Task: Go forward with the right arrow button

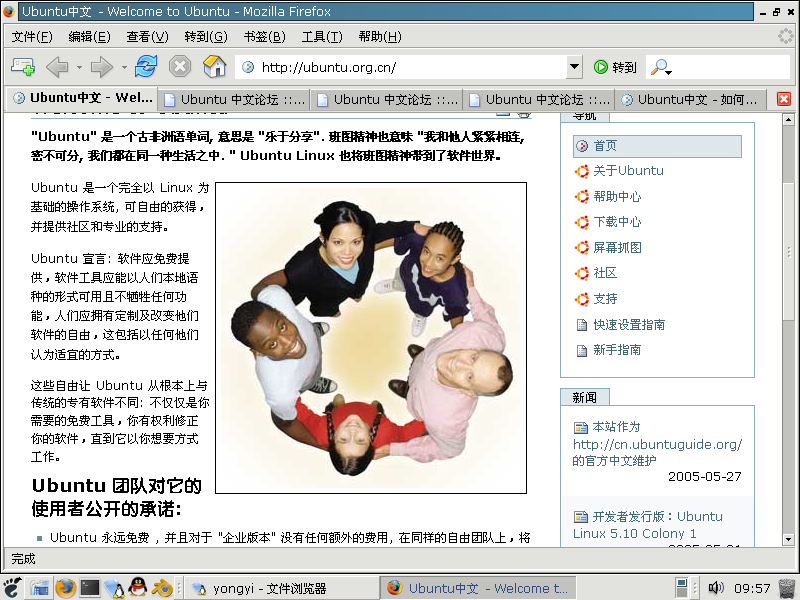Action: tap(102, 67)
